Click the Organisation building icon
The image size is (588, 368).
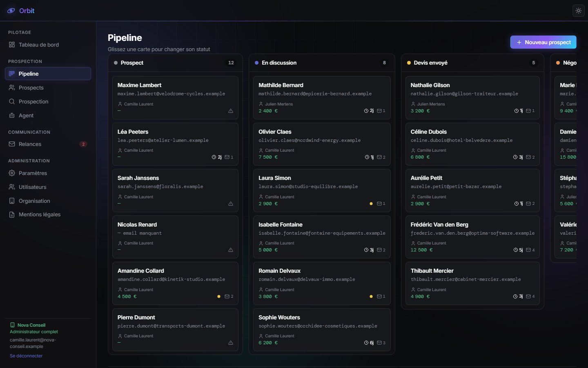tap(12, 201)
